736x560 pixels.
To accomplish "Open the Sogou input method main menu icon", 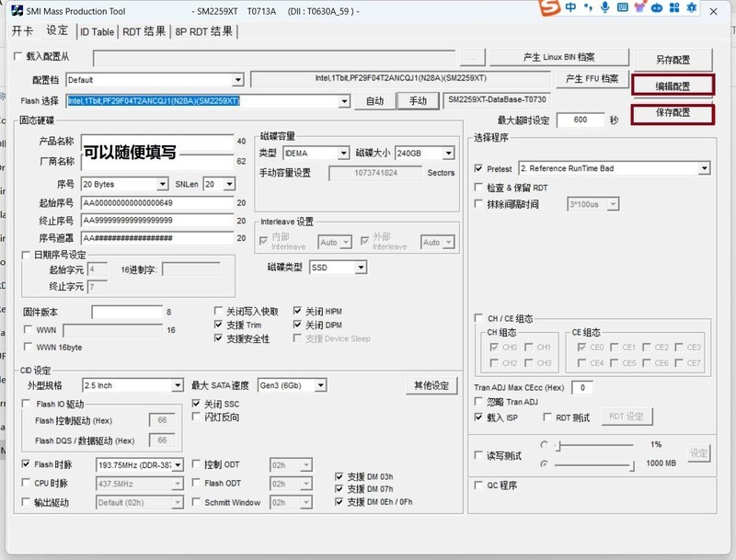I will pyautogui.click(x=549, y=10).
